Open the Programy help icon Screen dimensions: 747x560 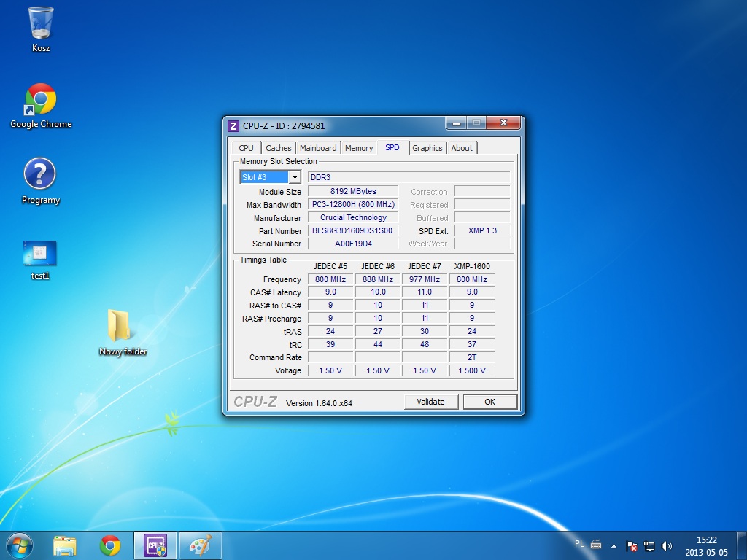point(40,181)
